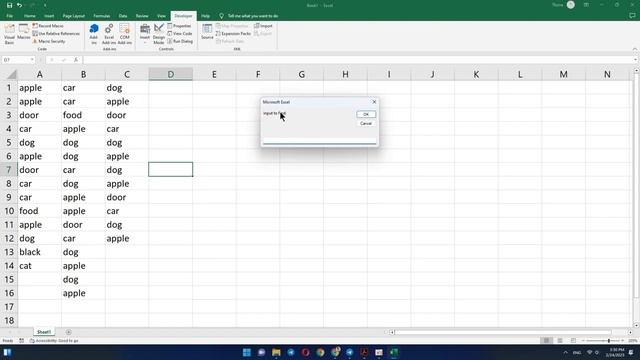Switch to the View tab

pos(161,16)
